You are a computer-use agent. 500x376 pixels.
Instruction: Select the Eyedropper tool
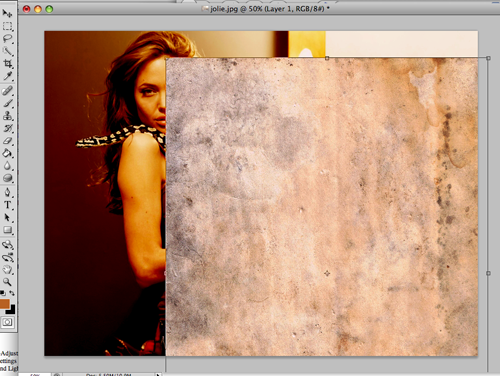click(x=7, y=76)
